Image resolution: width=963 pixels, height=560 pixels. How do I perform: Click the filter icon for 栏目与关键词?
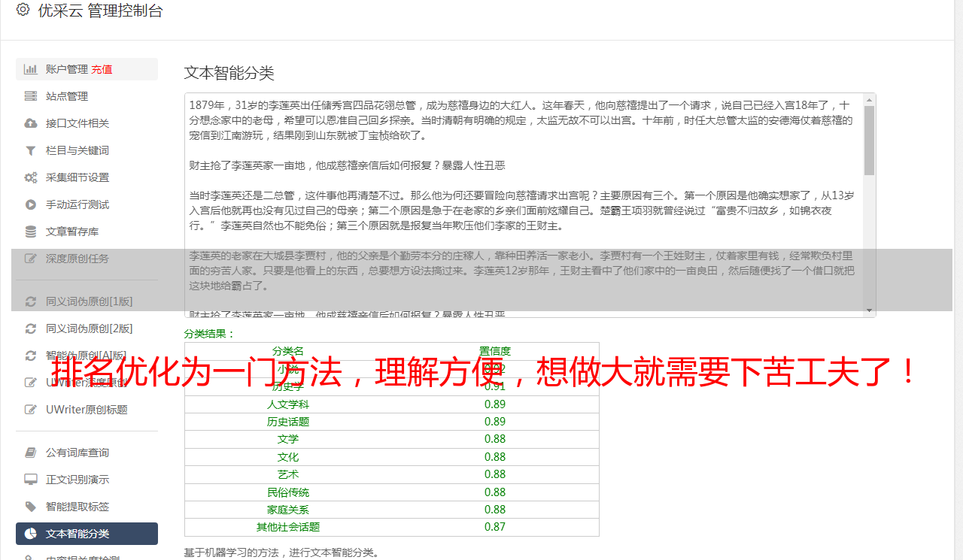[x=31, y=150]
